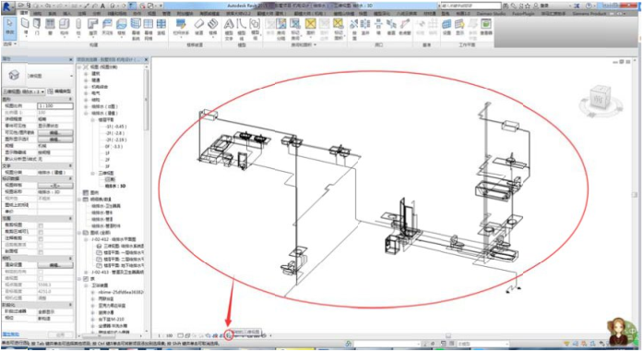
Task: Select the Wall tool in ribbon
Action: (25, 27)
